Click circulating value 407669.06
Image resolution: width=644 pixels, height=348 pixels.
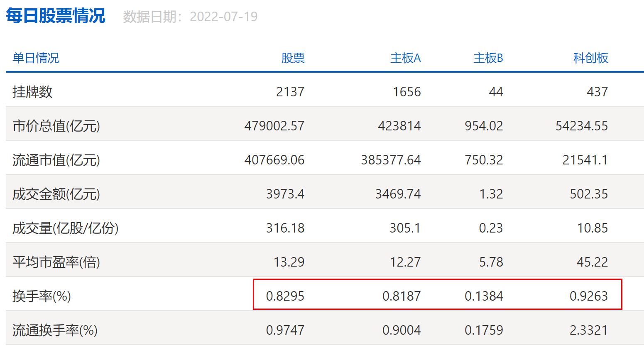point(274,160)
